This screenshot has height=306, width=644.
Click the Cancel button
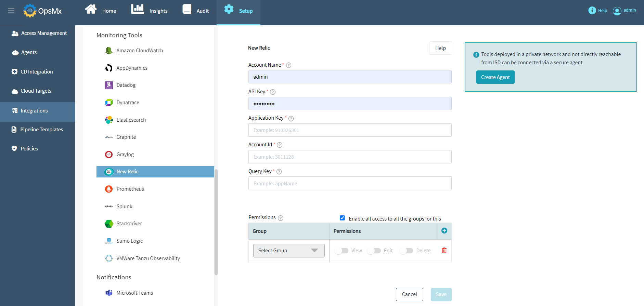coord(409,294)
